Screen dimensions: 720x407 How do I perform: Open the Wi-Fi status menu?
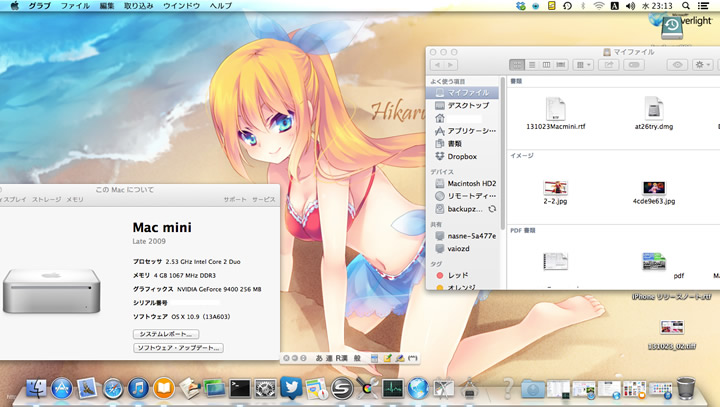(x=598, y=6)
